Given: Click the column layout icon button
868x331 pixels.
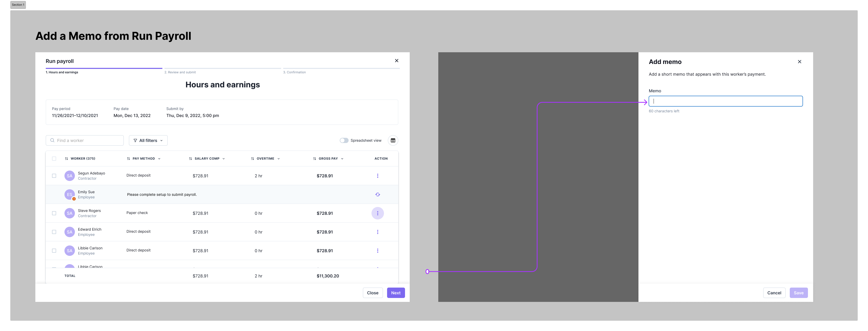Looking at the screenshot, I should click(393, 141).
